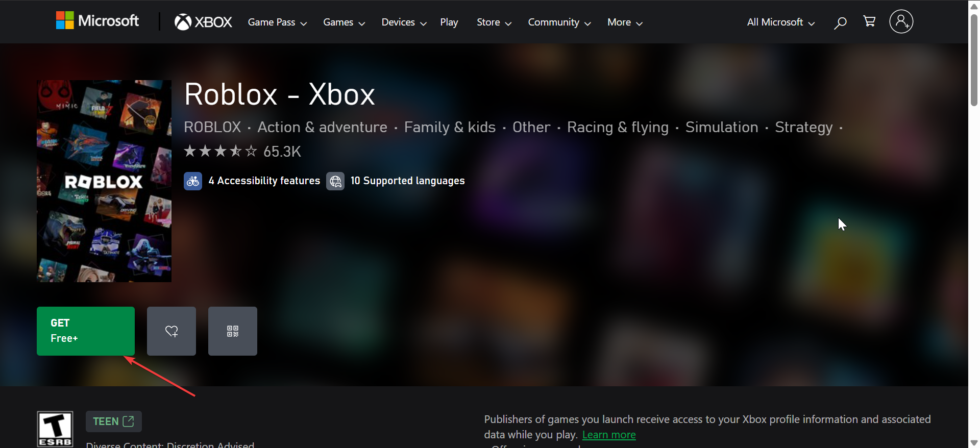Expand the More menu

625,22
